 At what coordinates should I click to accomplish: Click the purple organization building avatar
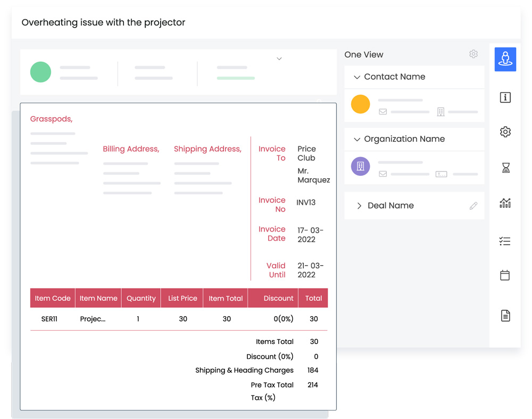coord(360,166)
